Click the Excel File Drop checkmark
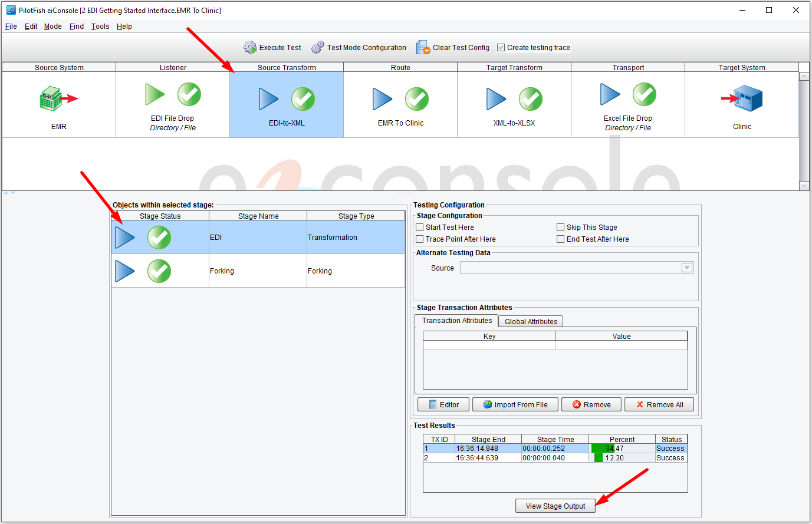 (645, 94)
